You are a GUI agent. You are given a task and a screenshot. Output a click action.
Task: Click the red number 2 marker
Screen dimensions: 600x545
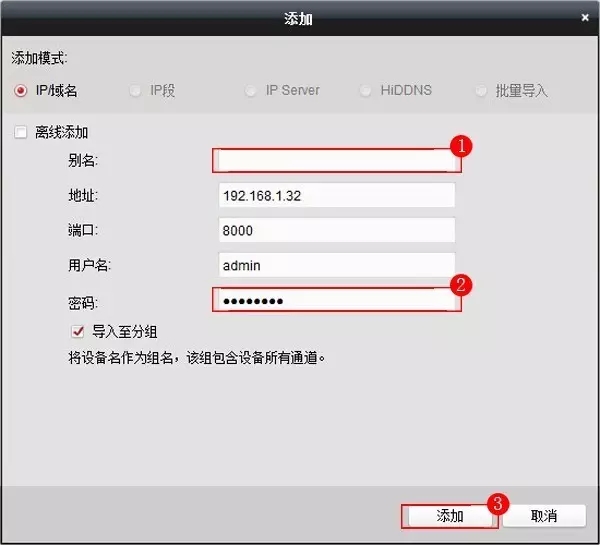point(460,285)
